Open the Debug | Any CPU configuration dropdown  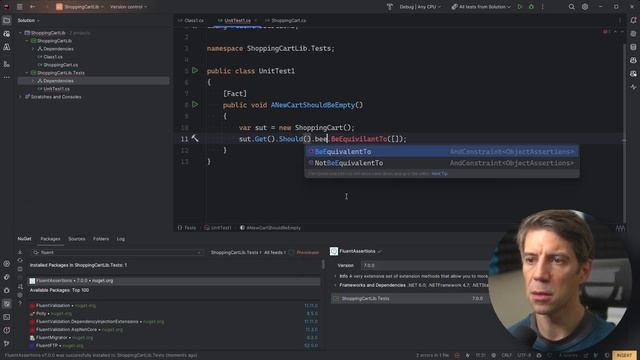420,7
